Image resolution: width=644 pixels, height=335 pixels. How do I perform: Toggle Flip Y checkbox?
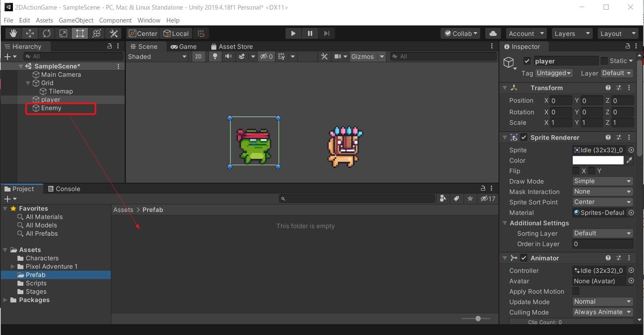tap(592, 171)
